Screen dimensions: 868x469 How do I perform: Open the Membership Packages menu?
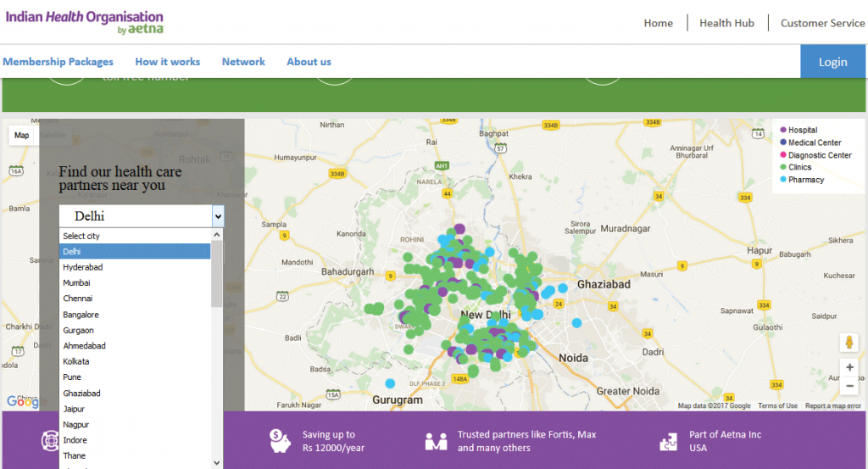[x=58, y=61]
